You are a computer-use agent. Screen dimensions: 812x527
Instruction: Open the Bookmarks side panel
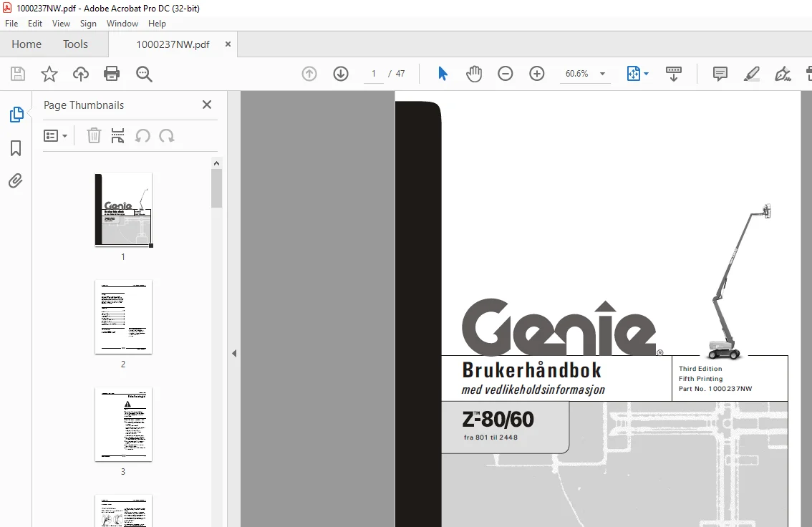(16, 148)
